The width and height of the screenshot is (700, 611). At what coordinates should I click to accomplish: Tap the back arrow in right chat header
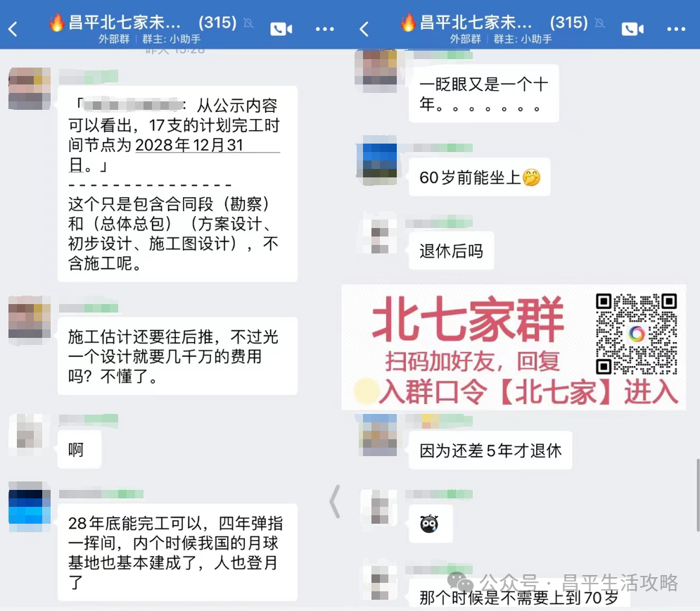click(x=364, y=30)
